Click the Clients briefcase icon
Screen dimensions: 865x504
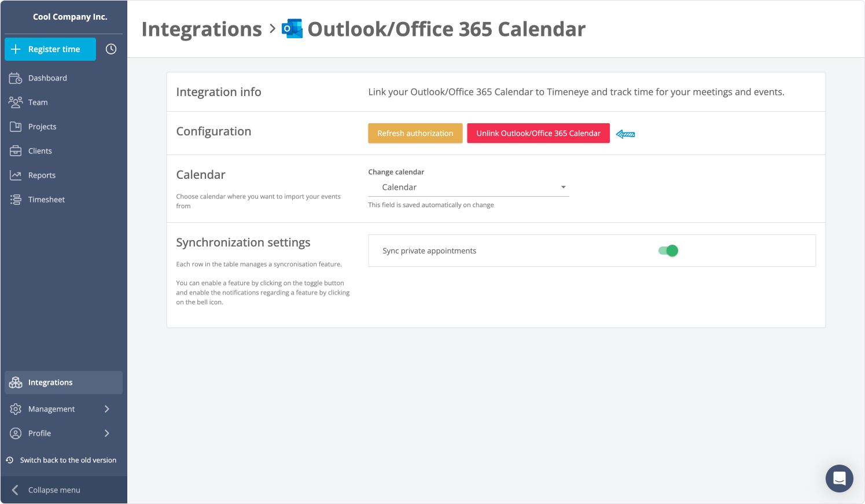(16, 150)
